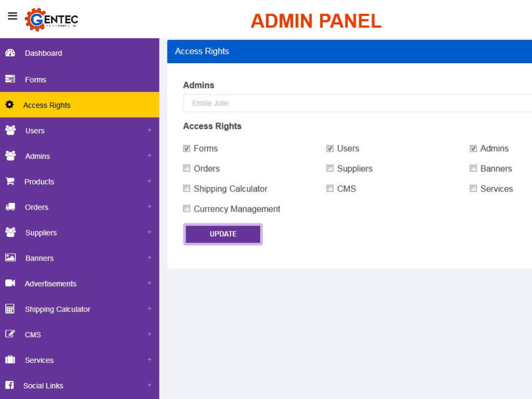Expand the Orders submenu plus
532x399 pixels.
coord(149,206)
